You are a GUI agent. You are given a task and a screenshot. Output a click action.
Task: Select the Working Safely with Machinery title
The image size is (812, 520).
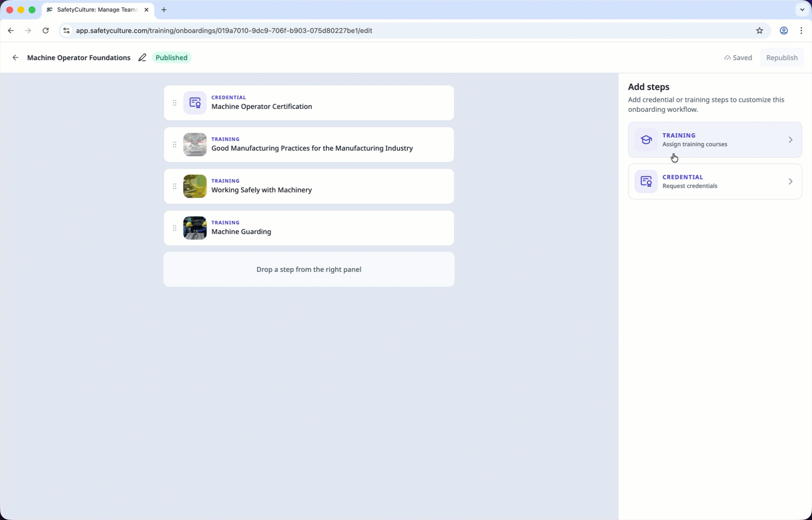point(261,190)
